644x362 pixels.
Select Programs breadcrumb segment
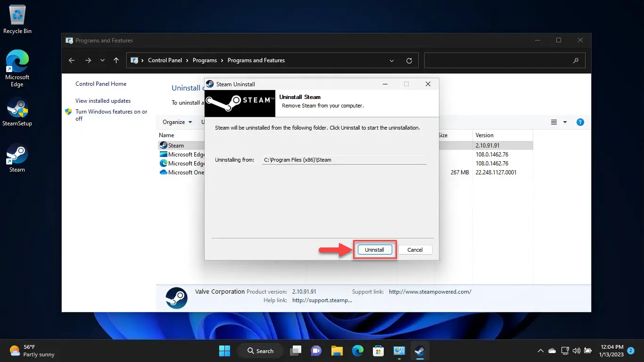(205, 60)
